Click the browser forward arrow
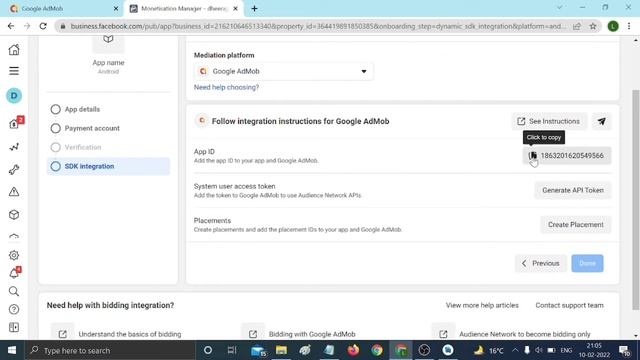The image size is (640, 360). tap(27, 26)
